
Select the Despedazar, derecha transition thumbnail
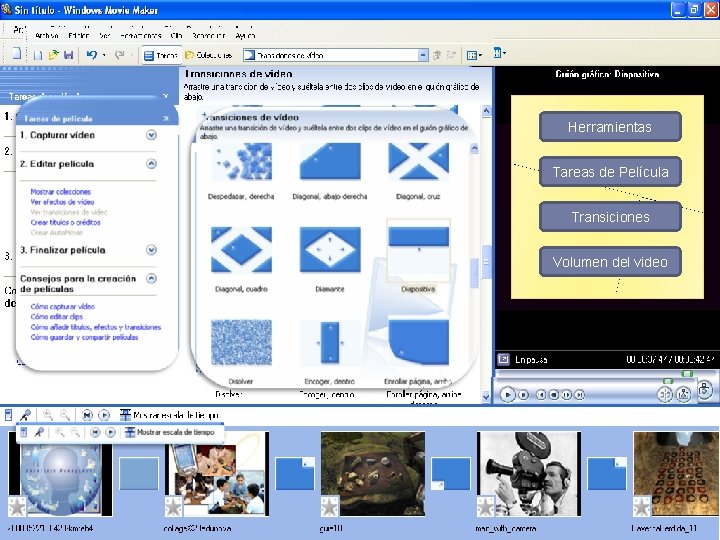click(241, 161)
